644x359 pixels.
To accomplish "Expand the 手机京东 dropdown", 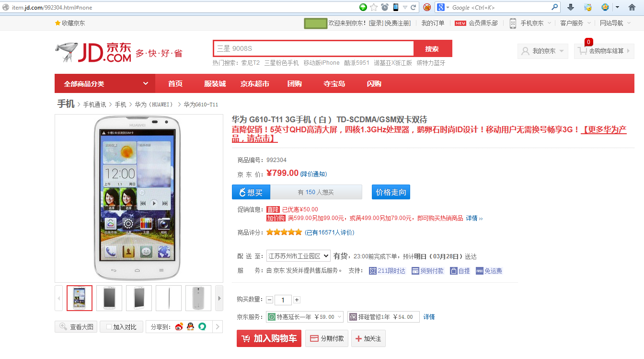I will (x=549, y=23).
